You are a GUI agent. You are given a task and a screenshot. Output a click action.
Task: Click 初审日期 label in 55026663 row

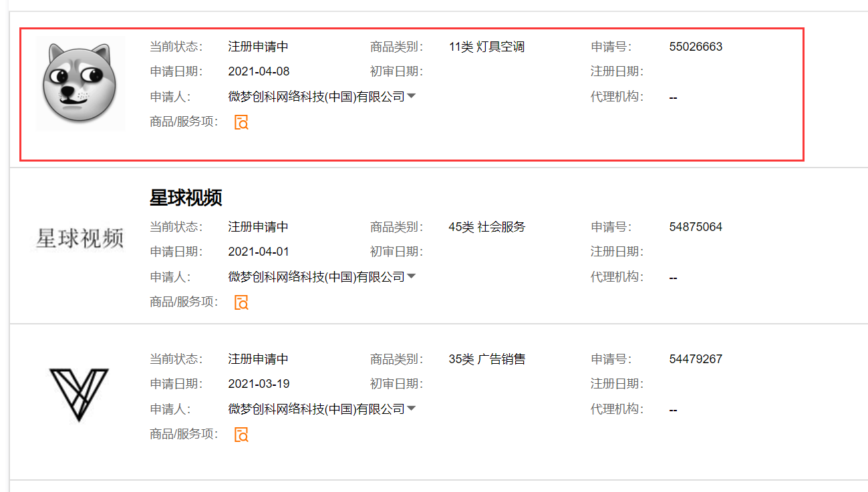[x=397, y=71]
